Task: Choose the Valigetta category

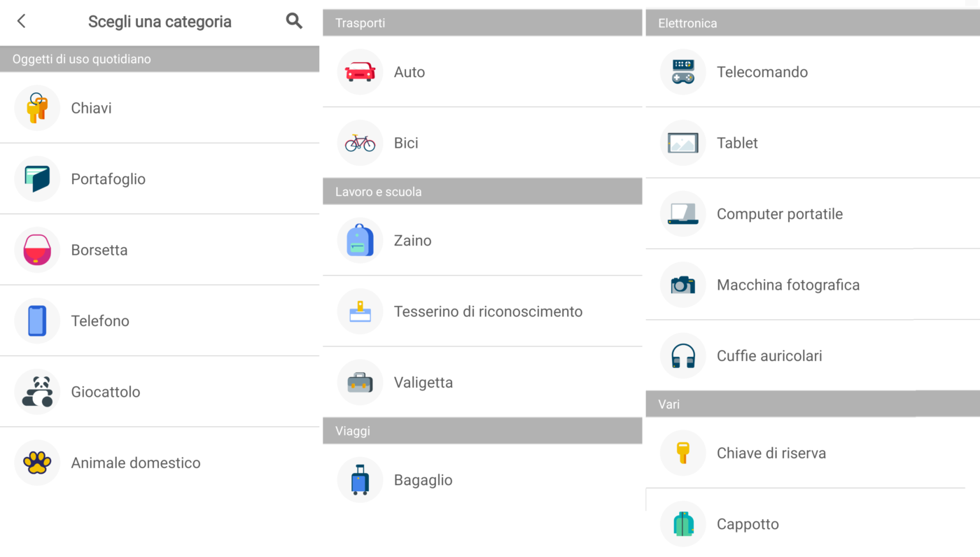Action: coord(423,383)
